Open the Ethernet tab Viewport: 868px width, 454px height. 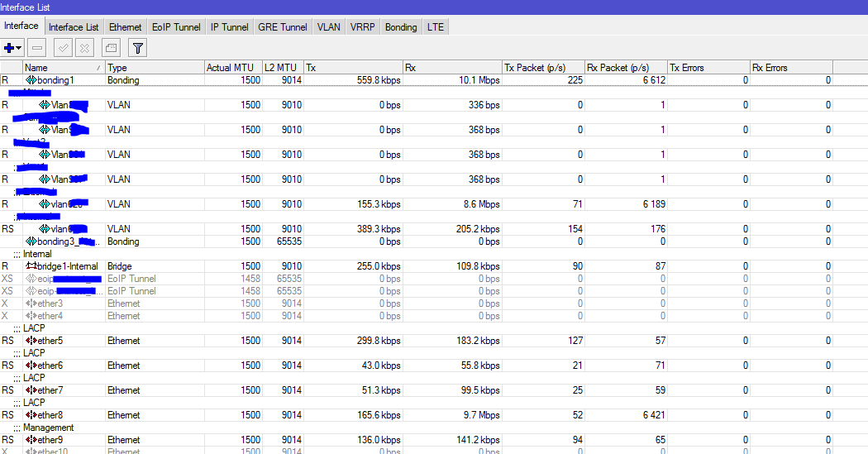tap(125, 27)
